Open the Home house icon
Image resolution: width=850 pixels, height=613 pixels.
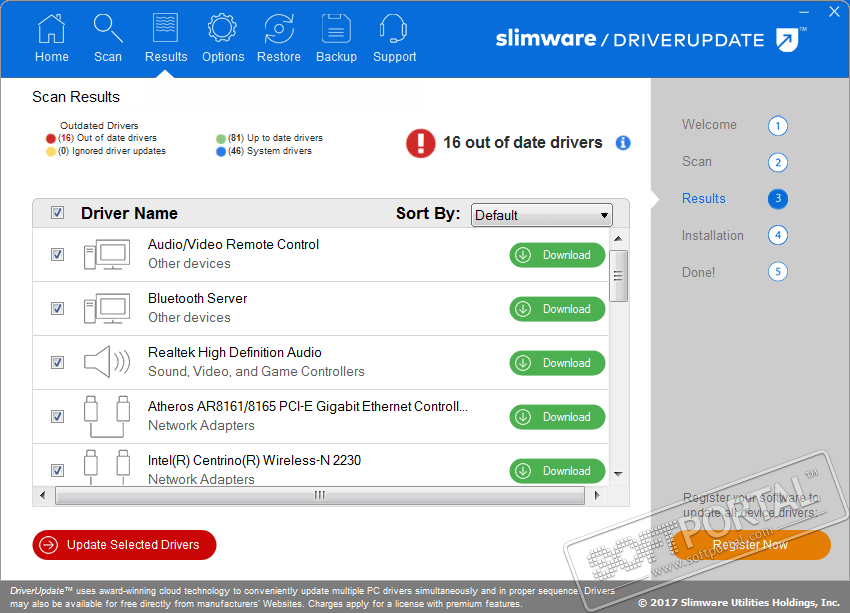51,29
